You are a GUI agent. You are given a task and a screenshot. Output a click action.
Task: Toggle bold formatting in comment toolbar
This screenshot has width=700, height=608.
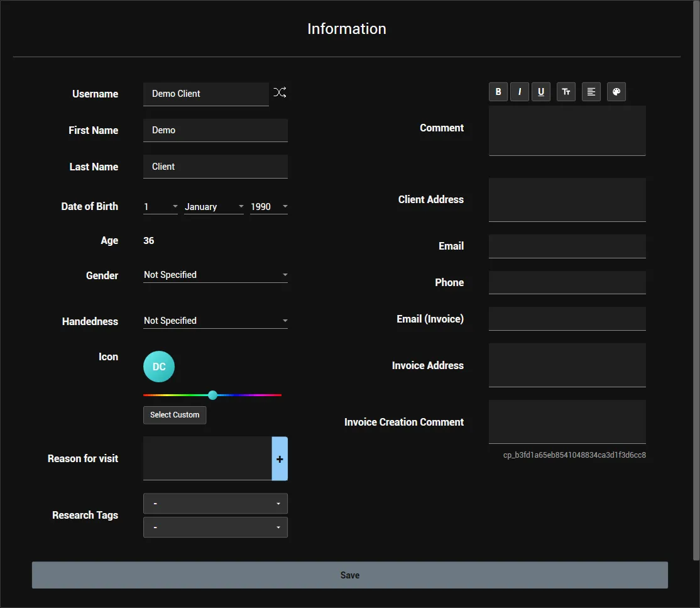[498, 92]
